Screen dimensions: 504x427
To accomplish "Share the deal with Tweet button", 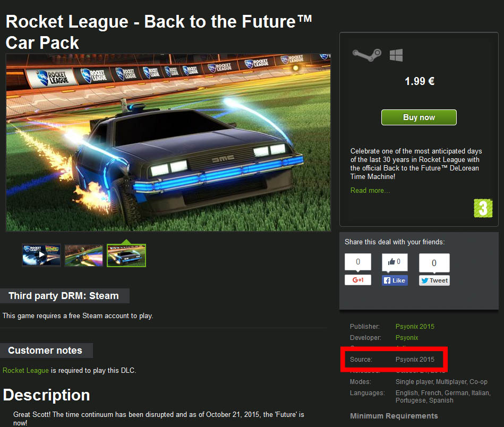I will [434, 280].
